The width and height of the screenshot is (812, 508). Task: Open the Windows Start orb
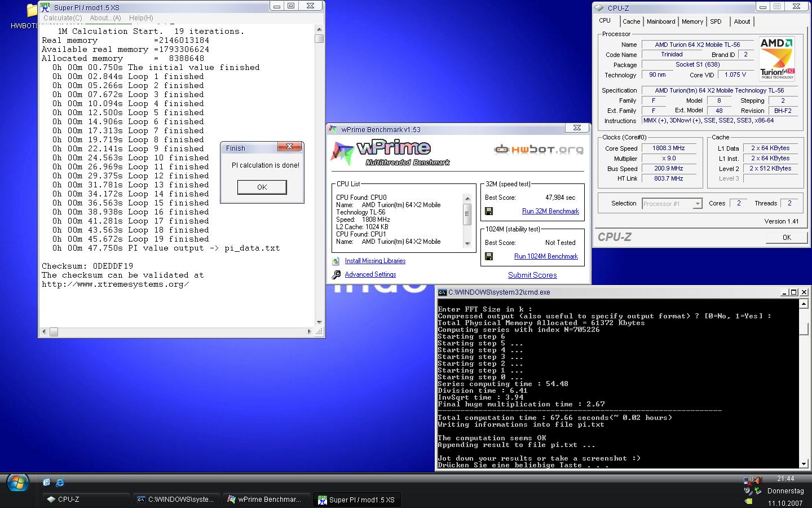pyautogui.click(x=17, y=483)
